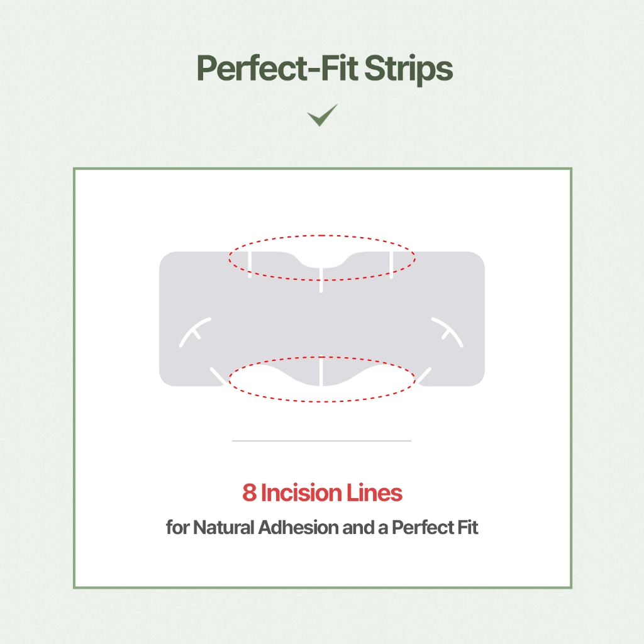This screenshot has height=644, width=644.
Task: Click the words "Perfect Fit" in the subtitle
Action: [x=435, y=527]
